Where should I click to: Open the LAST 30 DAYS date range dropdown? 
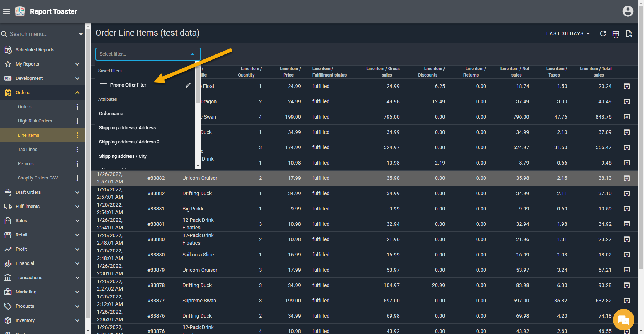pyautogui.click(x=568, y=33)
